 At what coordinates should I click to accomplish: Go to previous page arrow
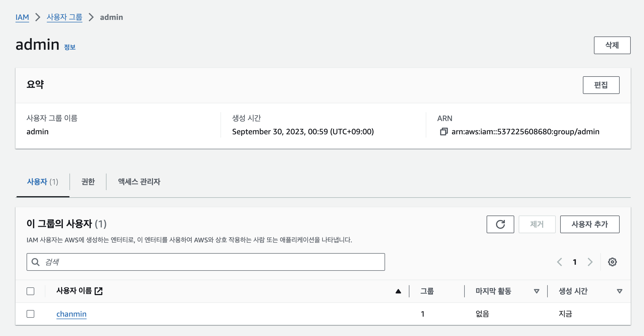point(560,262)
